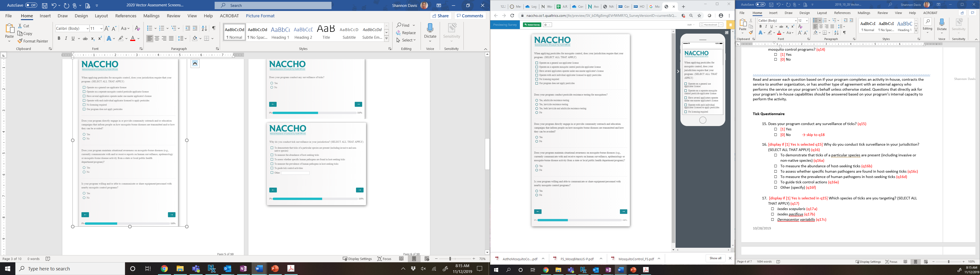
Task: Click Clear All Formatting in left Word ribbon
Action: click(x=138, y=29)
